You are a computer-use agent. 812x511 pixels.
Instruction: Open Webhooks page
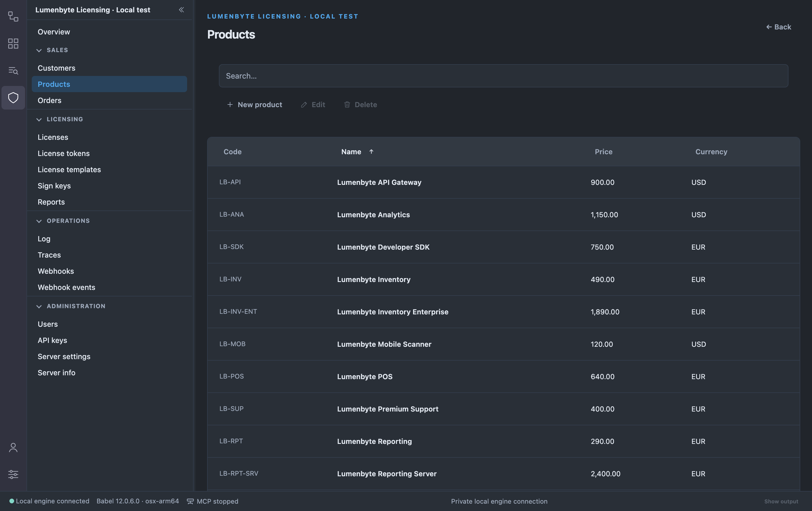pos(109,271)
